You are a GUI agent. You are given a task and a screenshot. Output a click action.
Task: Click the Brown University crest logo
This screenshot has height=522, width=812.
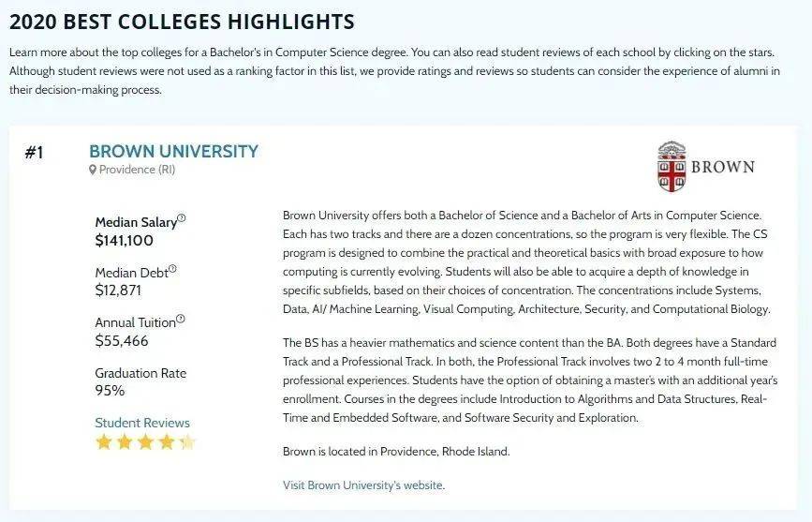671,167
